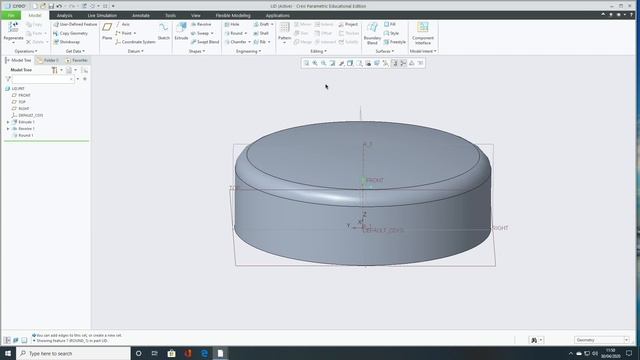Viewport: 640px width, 360px height.
Task: Open the Annotate tab
Action: coord(141,16)
